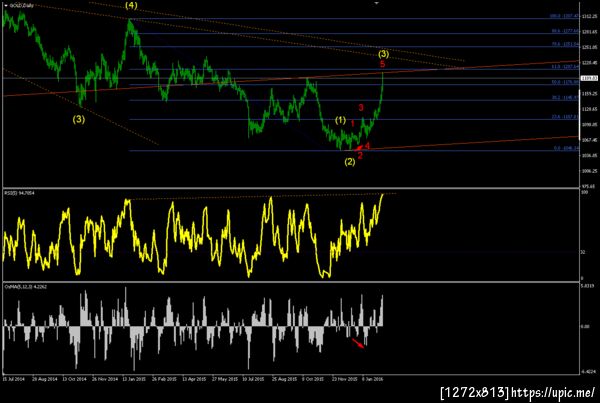
Task: Click the 1312.25 price scale label
Action: (590, 16)
